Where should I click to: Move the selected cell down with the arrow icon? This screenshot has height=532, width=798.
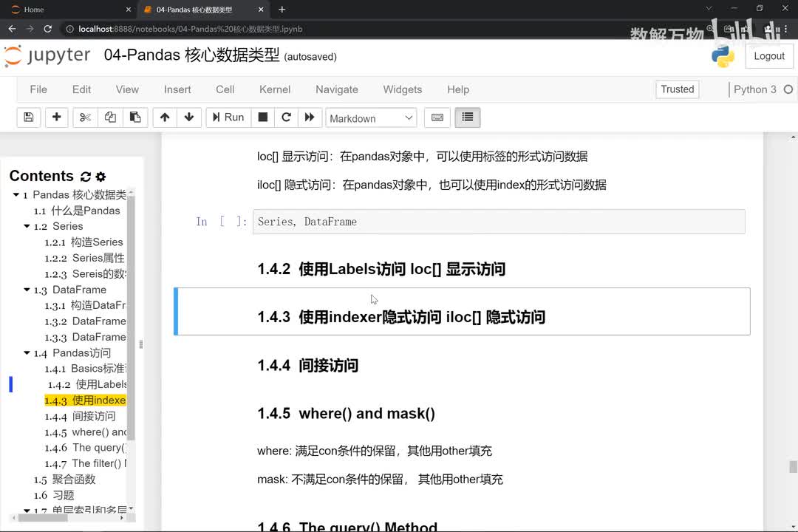tap(189, 117)
